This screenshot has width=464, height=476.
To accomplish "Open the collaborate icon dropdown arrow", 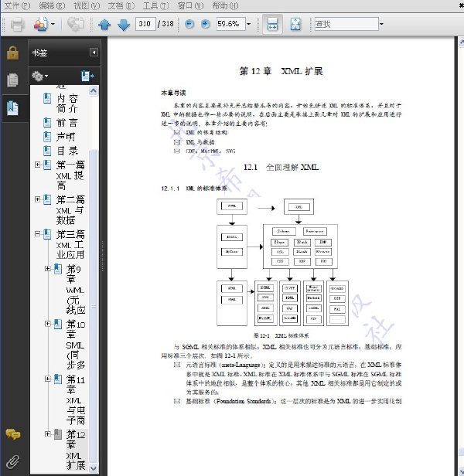I will 53,24.
